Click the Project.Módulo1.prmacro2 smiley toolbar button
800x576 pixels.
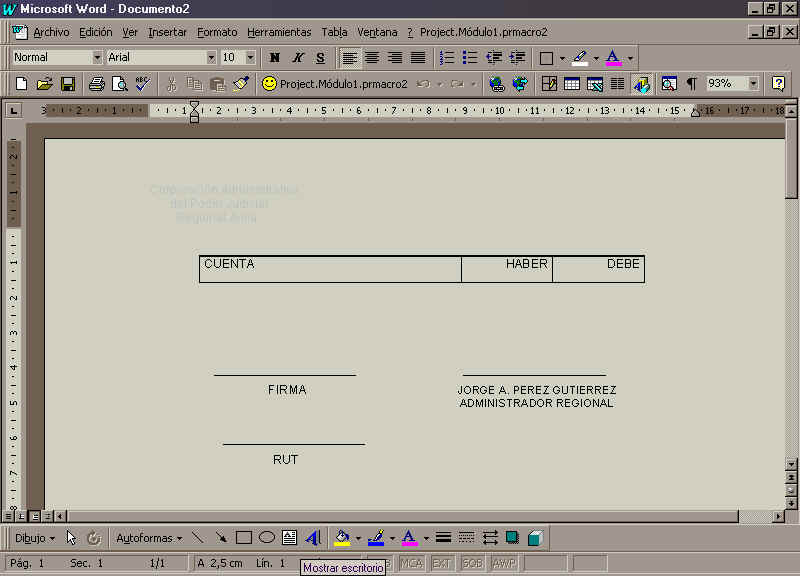pyautogui.click(x=334, y=84)
